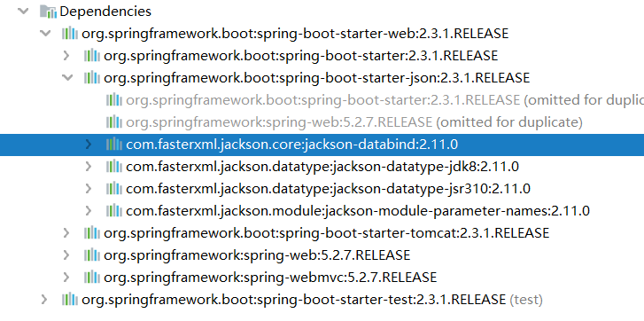
Task: Expand jackson-databind:2.11.0 arrow
Action: [88, 145]
